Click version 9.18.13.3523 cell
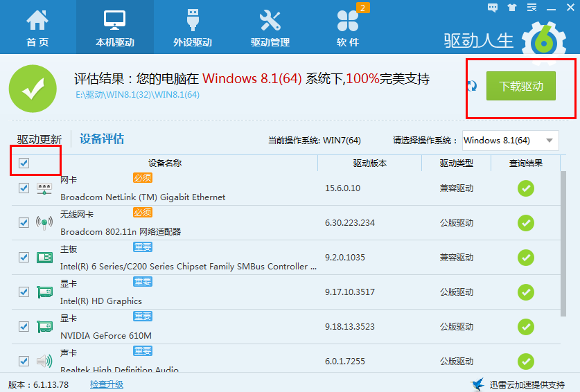580x392 pixels. tap(350, 327)
